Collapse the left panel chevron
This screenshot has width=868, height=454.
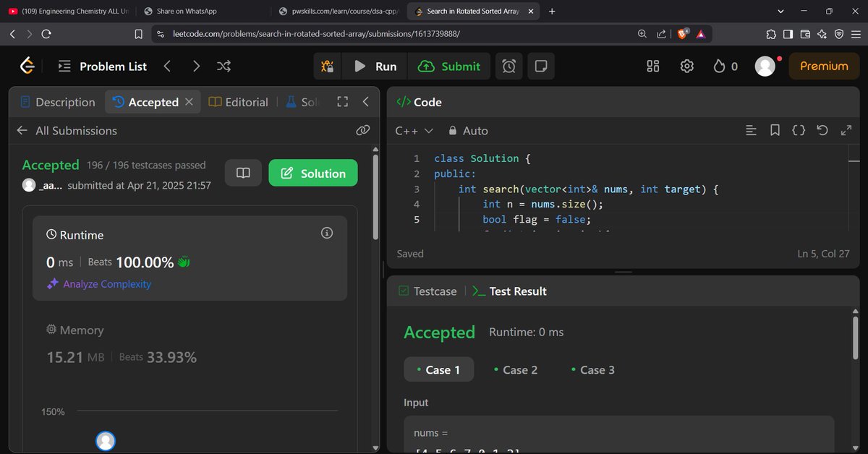point(365,102)
